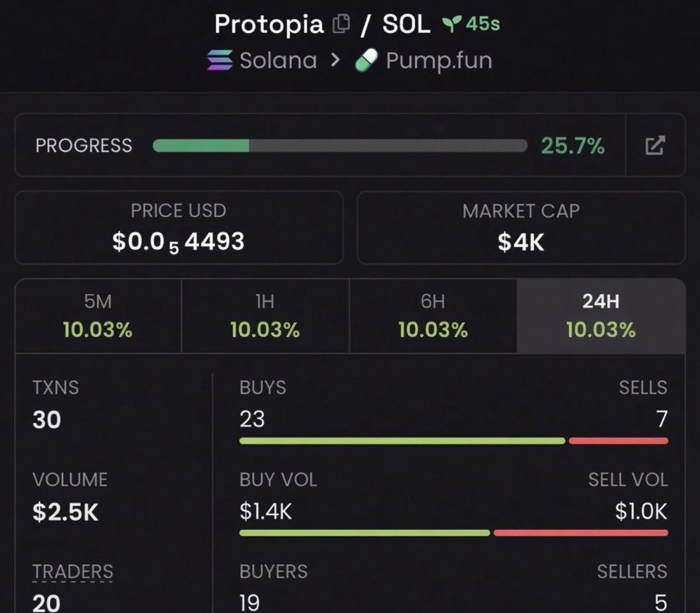Click the Protopia token name
This screenshot has width=700, height=613.
(269, 25)
